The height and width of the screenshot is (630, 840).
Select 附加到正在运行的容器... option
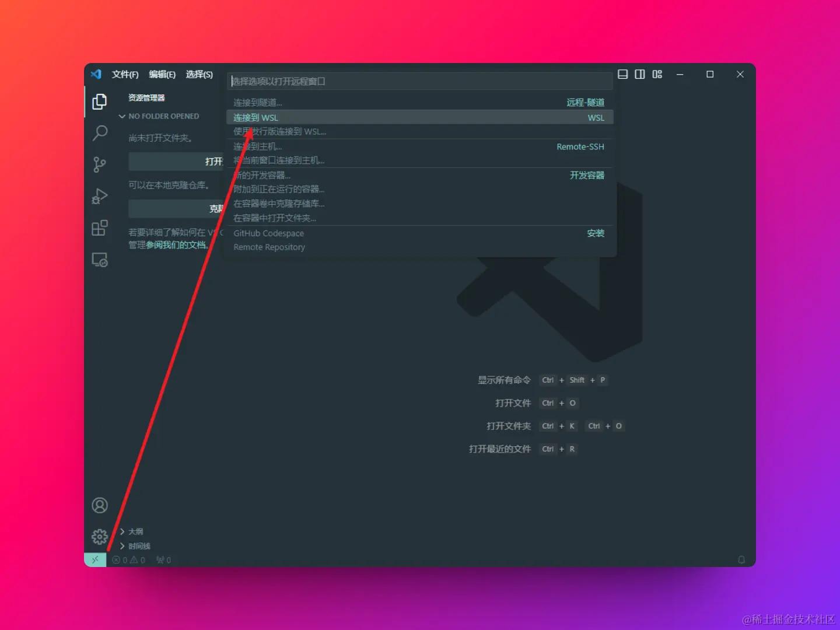pos(419,189)
